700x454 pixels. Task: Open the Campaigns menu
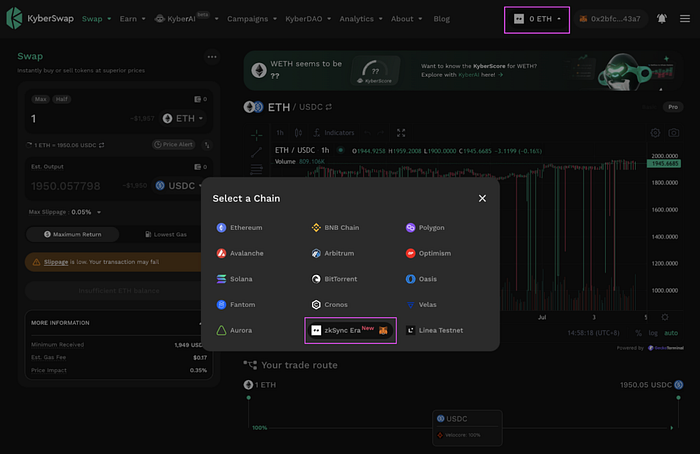[252, 19]
